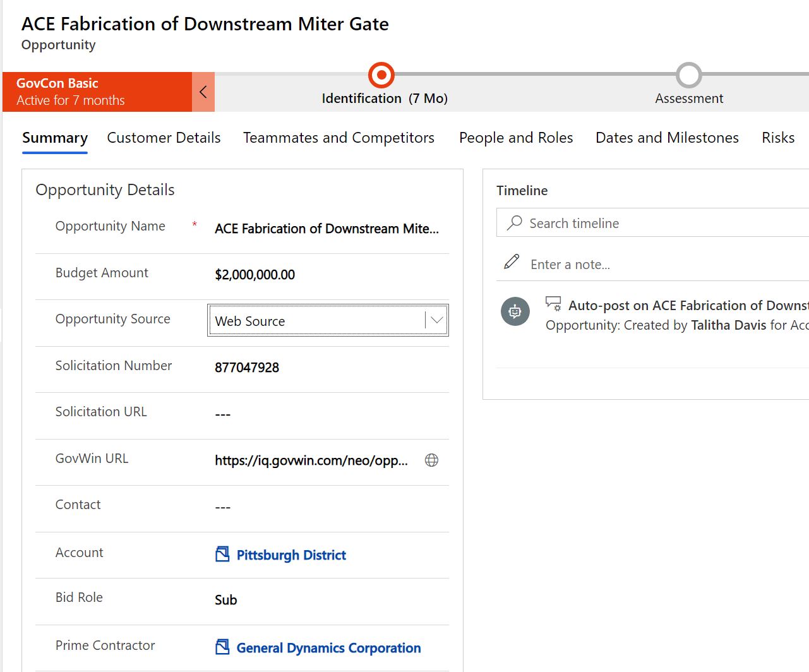The image size is (809, 672).
Task: Select the Risks tab
Action: [777, 138]
